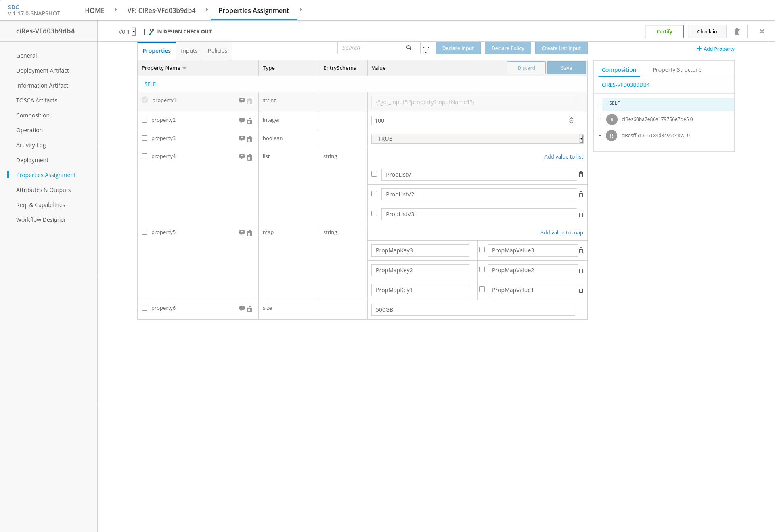Remove PropMapValue2 map entry
This screenshot has width=775, height=532.
coord(581,270)
